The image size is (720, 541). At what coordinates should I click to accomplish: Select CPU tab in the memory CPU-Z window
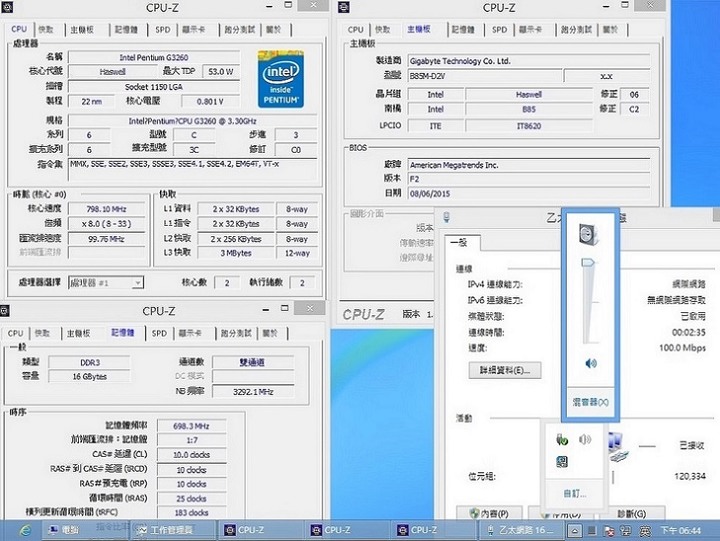[x=15, y=333]
